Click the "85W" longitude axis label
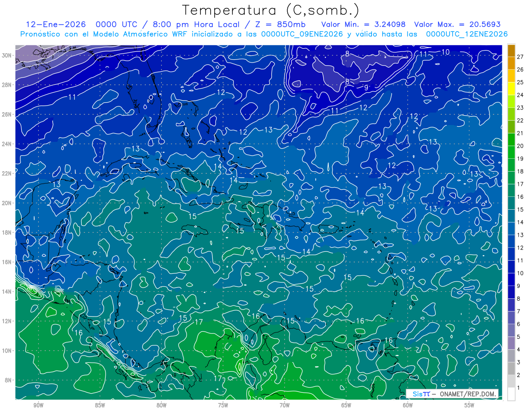This screenshot has width=532, height=411. pos(100,405)
